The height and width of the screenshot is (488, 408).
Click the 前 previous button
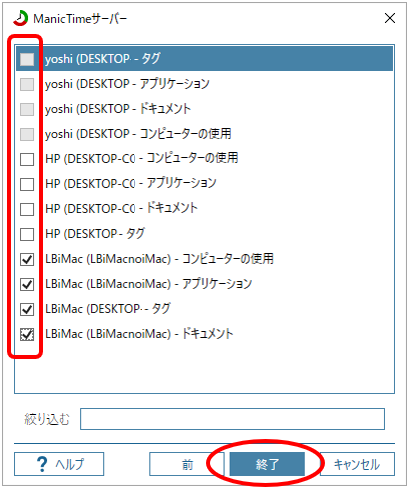(x=187, y=464)
